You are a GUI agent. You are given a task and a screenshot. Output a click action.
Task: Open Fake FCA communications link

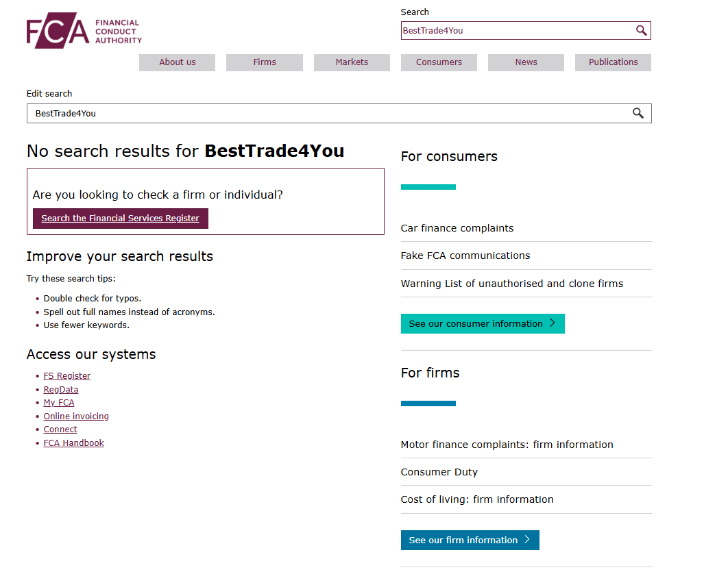(465, 256)
